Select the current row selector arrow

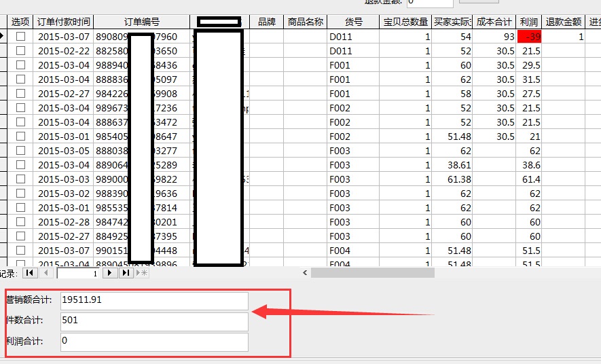tap(3, 36)
